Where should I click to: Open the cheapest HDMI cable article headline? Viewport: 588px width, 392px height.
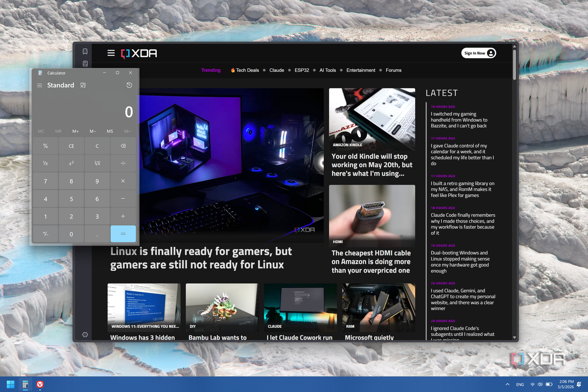(x=371, y=262)
